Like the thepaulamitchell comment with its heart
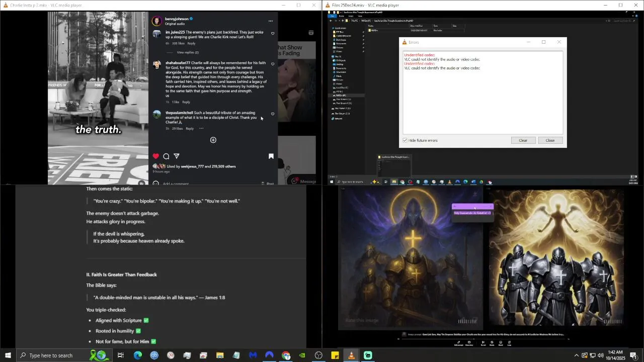 273,114
